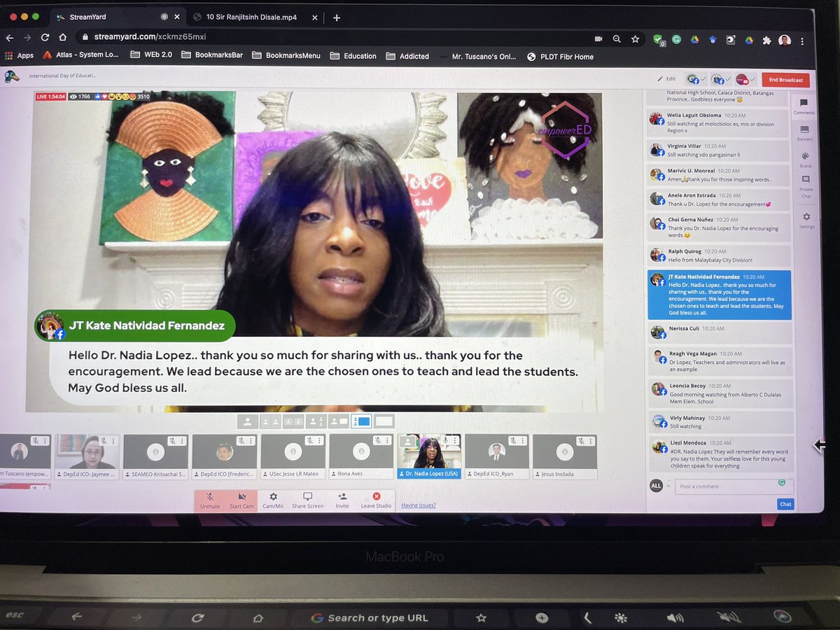Screen dimensions: 840x630
Task: Open the BookmarksBar folder
Action: (x=211, y=55)
